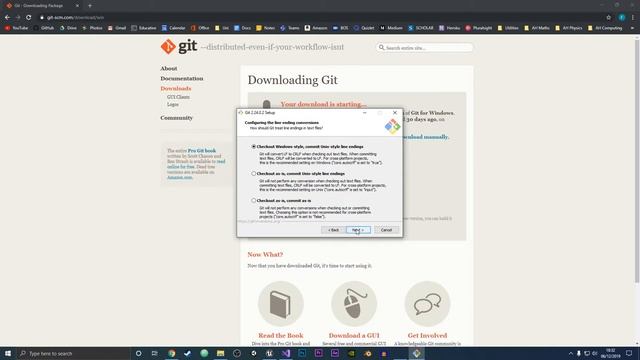Open GUI Clients sublink
Screen dimensions: 640x360
coord(178,97)
